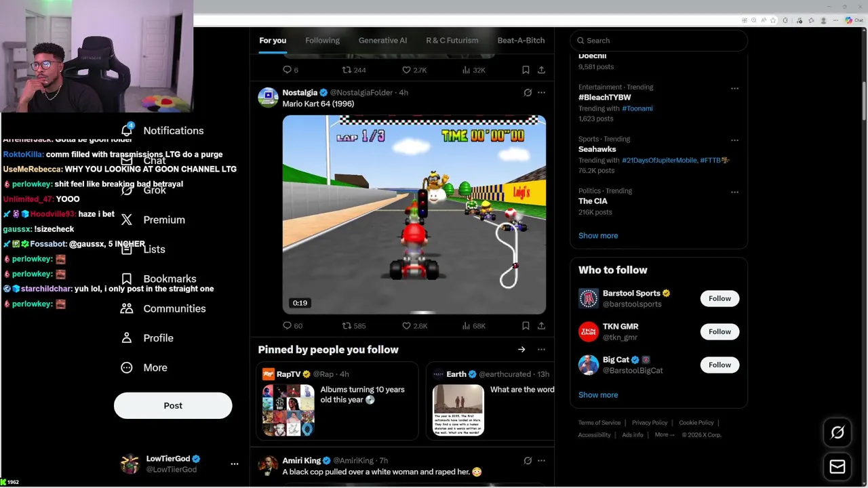
Task: Open the More circle icon in sidebar
Action: point(127,367)
